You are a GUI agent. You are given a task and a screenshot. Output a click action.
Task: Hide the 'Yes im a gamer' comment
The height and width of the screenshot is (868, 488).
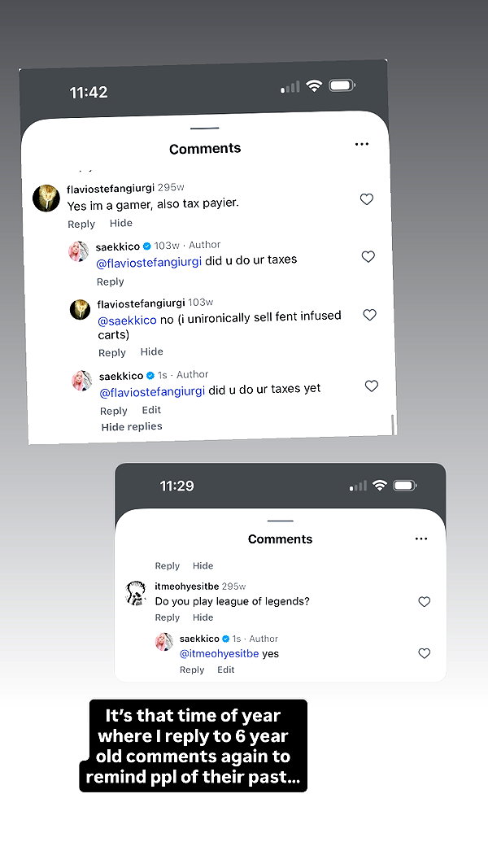point(121,223)
